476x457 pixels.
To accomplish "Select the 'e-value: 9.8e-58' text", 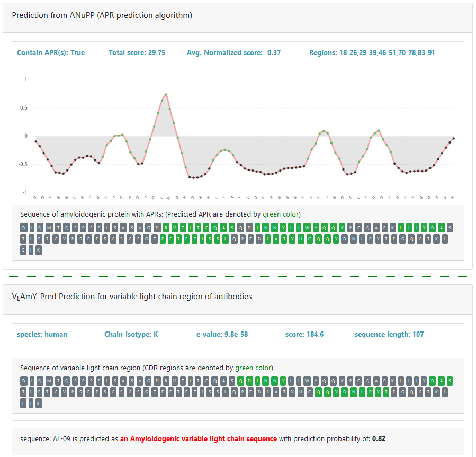I will [x=222, y=334].
